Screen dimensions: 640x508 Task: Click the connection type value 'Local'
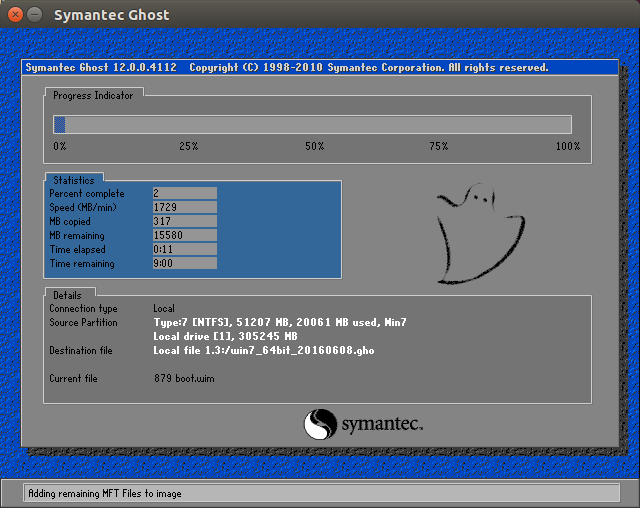pyautogui.click(x=164, y=308)
